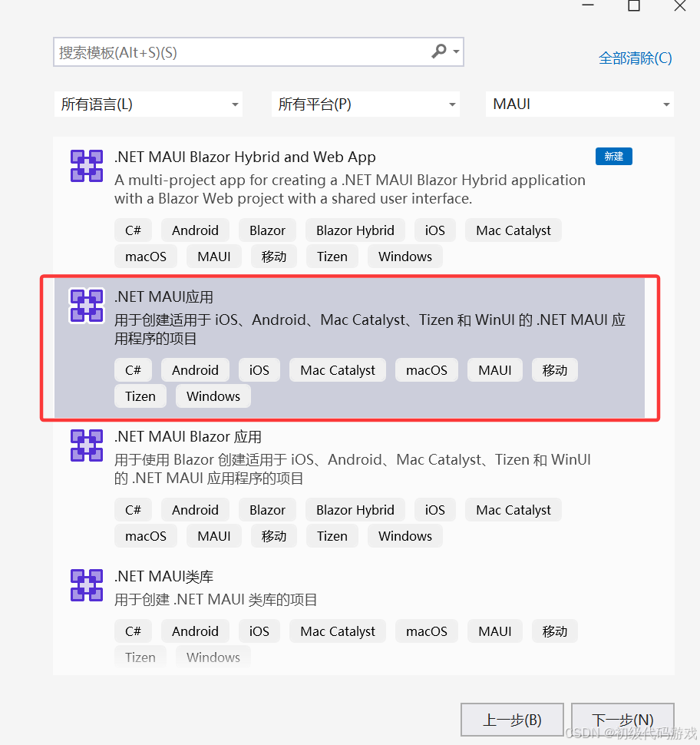Maximize the dialog window
Screen dimensions: 700x745
pyautogui.click(x=633, y=6)
